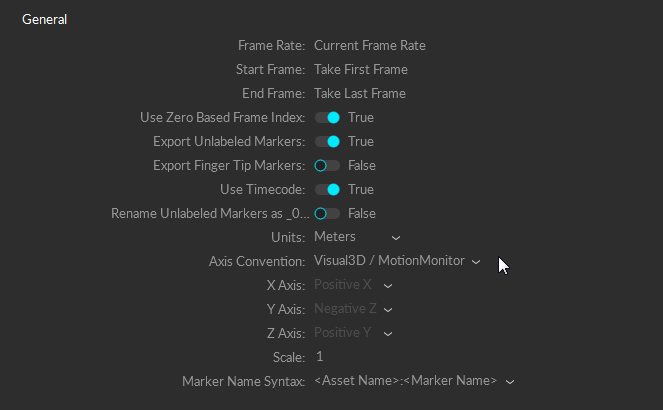Viewport: 663px width, 410px height.
Task: Click the Frame Rate value Current Frame Rate
Action: [x=370, y=45]
